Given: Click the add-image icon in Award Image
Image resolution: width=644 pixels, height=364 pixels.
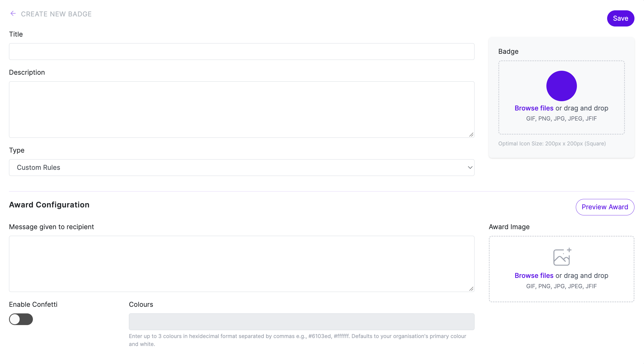Looking at the screenshot, I should pos(562,257).
